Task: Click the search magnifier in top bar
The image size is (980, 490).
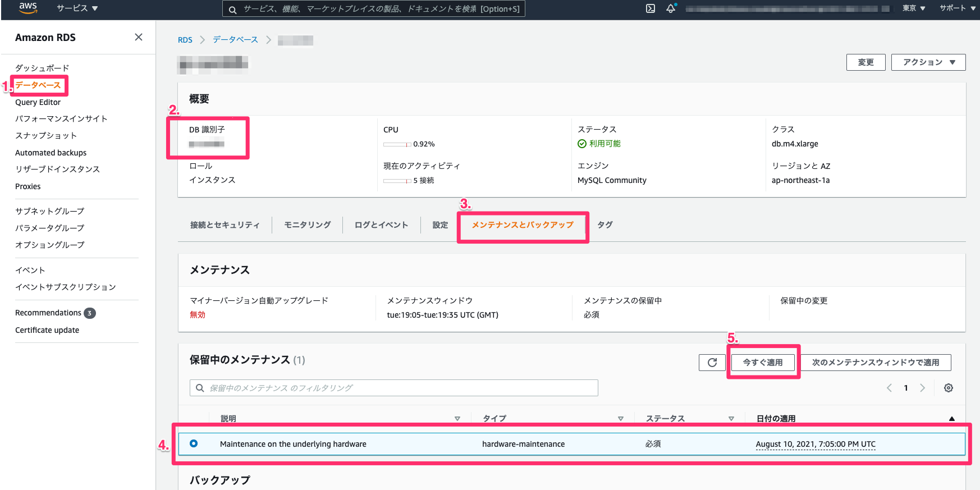Action: click(x=232, y=10)
